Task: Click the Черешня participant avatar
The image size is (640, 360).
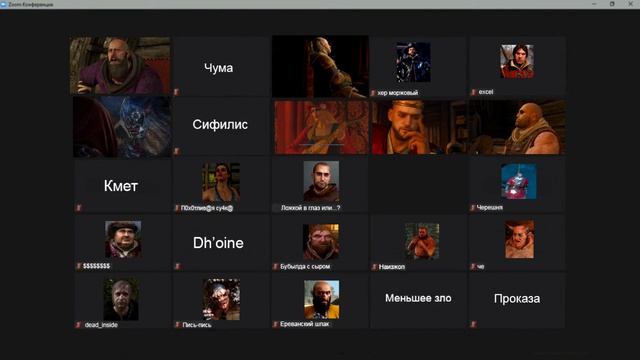Action: pos(518,182)
